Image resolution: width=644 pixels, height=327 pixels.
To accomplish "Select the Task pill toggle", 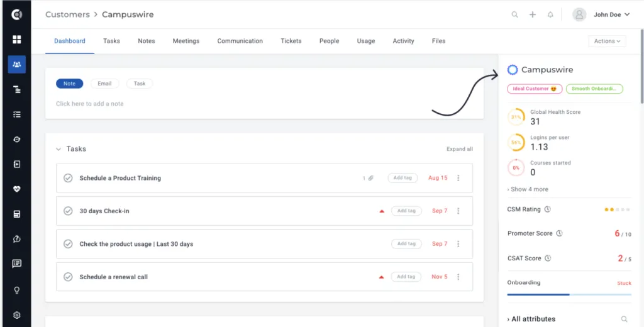I will [140, 84].
